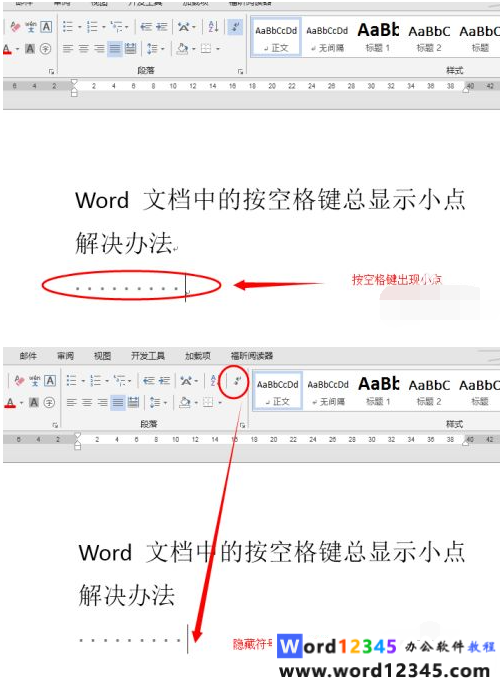Click Phonetic Guide wén icon in upper ribbon
The image size is (500, 690).
click(x=31, y=27)
